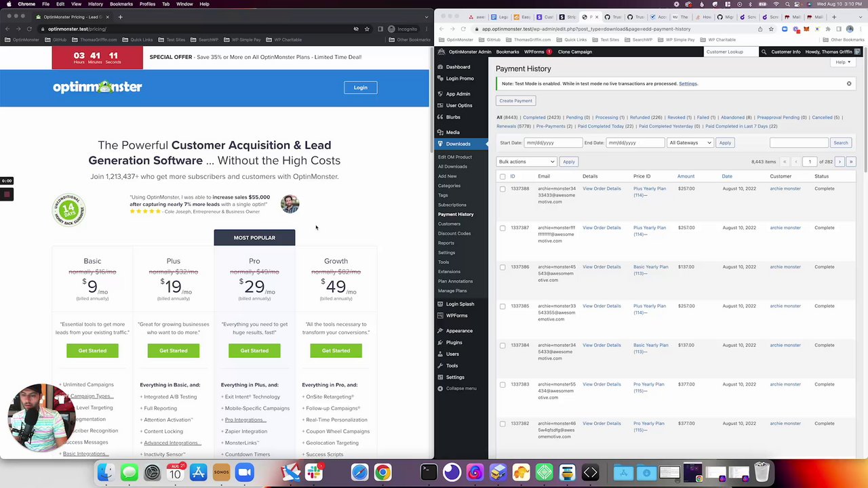Sort the table by the Amount column
Image resolution: width=868 pixels, height=488 pixels.
point(686,176)
